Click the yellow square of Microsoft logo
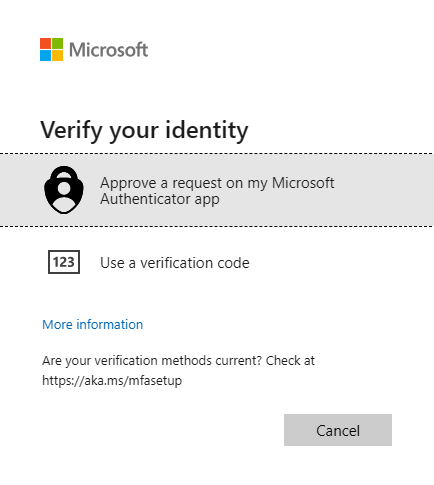This screenshot has width=434, height=485. pyautogui.click(x=57, y=55)
